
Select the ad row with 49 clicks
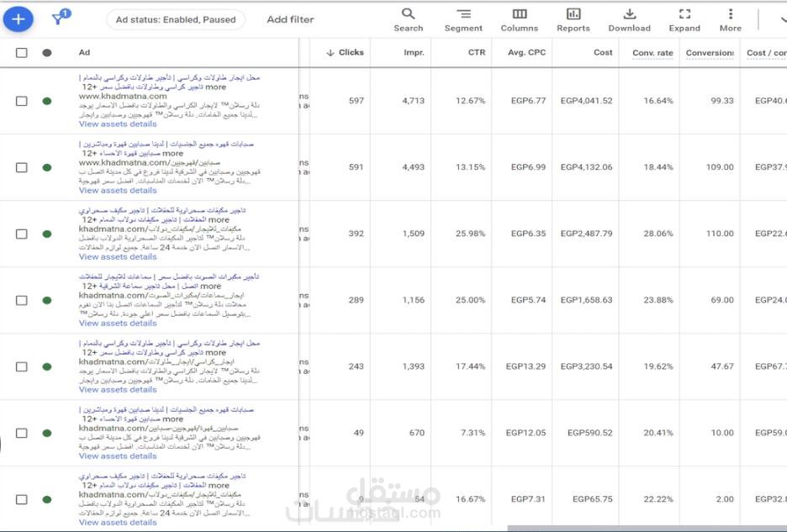[22, 433]
